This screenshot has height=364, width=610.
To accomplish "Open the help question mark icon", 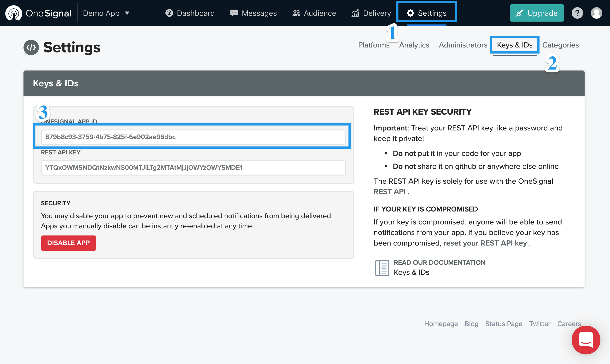I will pyautogui.click(x=577, y=13).
